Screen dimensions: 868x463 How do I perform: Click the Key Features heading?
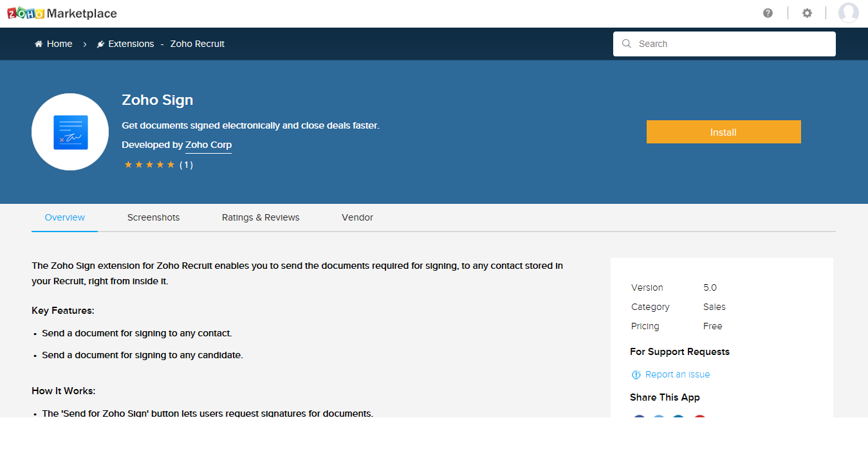(x=63, y=311)
